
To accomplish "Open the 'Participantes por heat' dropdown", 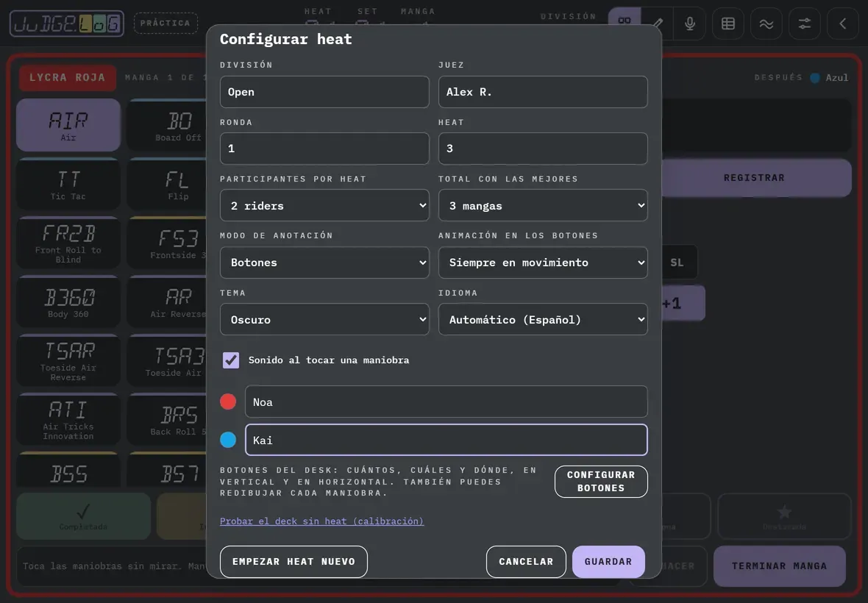I will click(324, 206).
